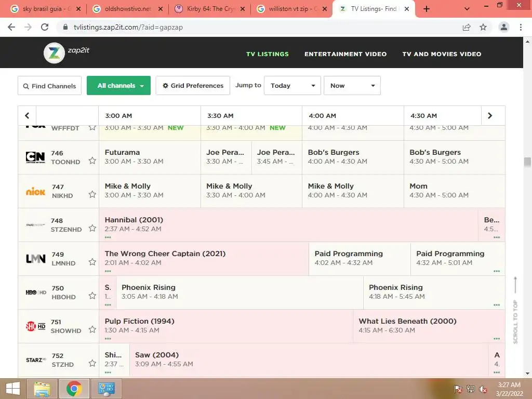Viewport: 532px width, 399px height.
Task: Open Chrome tab search chevron
Action: 467,9
